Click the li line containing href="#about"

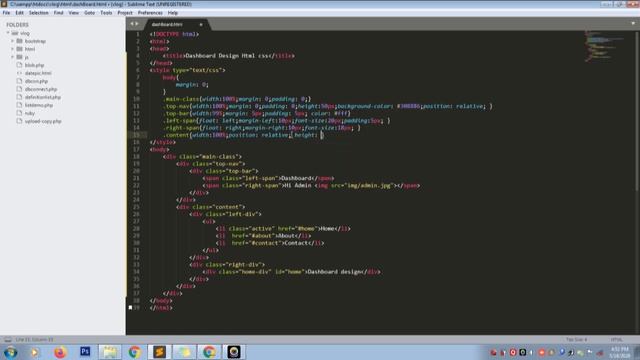coord(264,236)
